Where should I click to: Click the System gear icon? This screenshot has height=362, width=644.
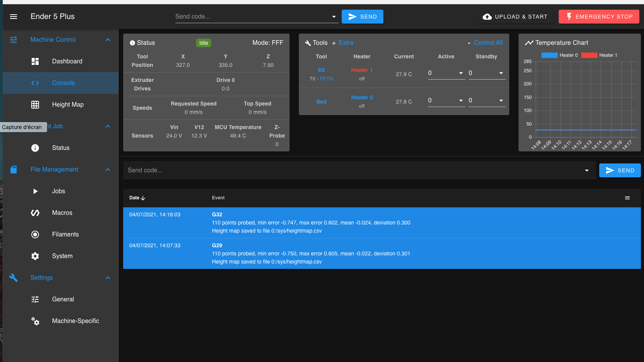35,256
